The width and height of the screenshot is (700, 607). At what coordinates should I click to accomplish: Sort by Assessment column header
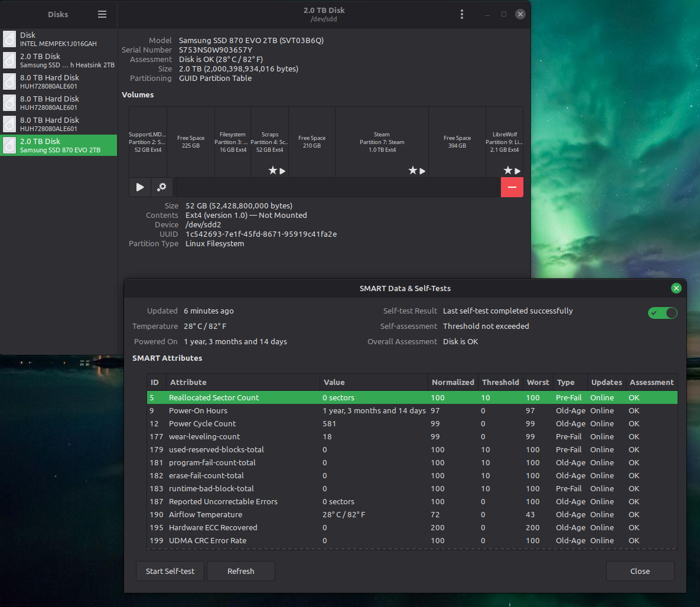652,382
